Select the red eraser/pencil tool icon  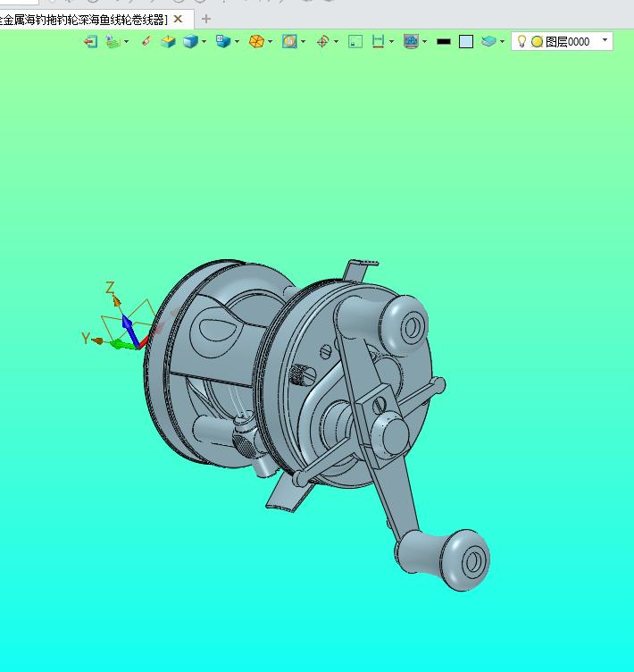tap(146, 41)
